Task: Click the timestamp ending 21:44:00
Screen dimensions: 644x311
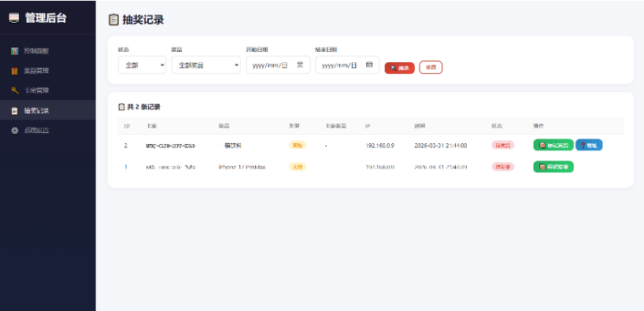Action: coord(441,146)
